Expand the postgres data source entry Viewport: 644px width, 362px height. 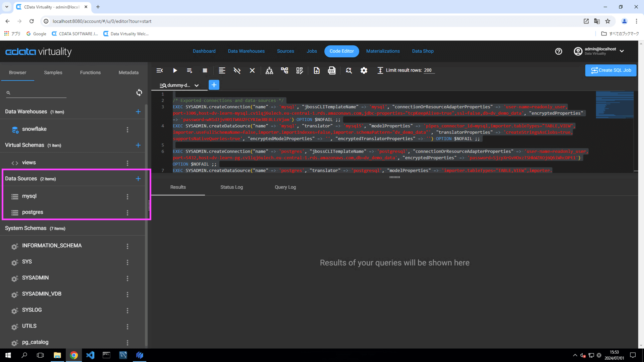pos(33,212)
